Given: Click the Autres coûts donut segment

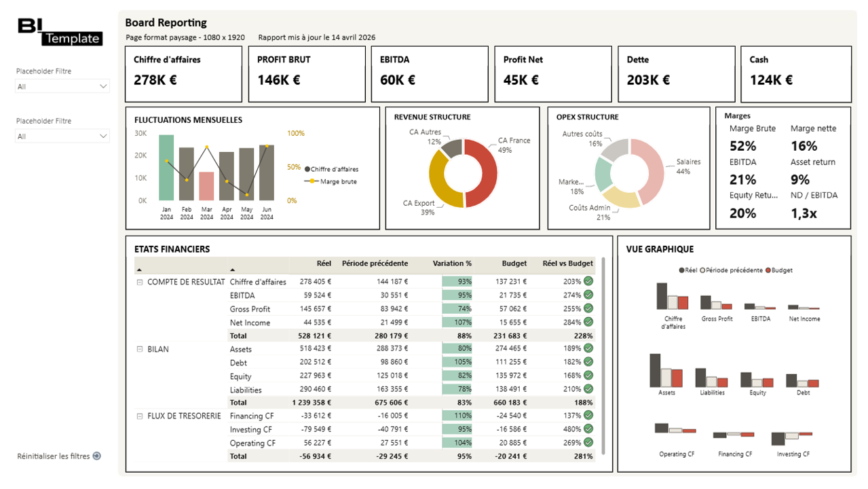Looking at the screenshot, I should pos(616,149).
